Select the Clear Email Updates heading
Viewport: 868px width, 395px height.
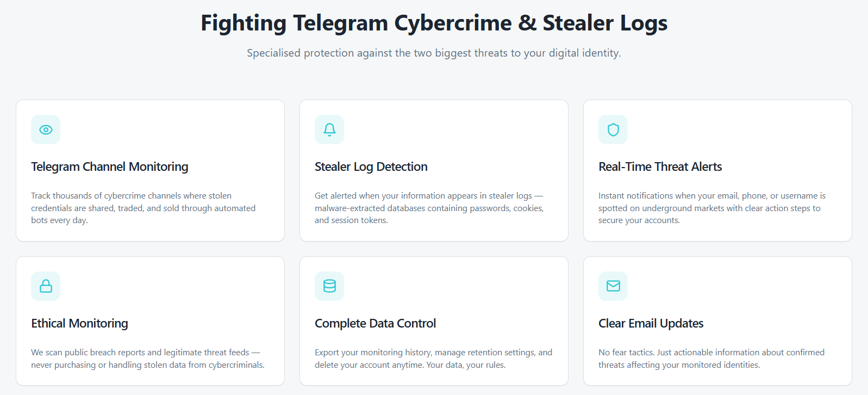pos(651,323)
